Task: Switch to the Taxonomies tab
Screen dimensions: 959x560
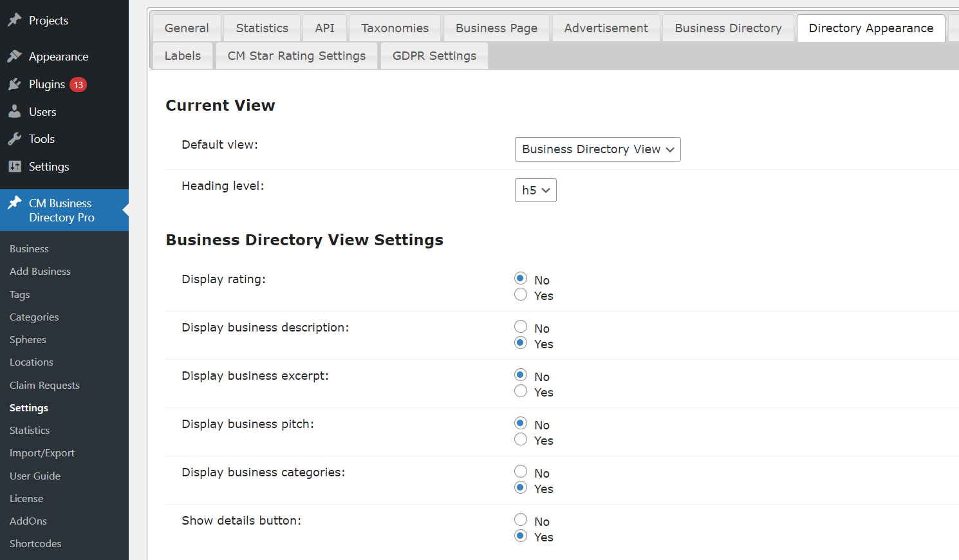Action: (x=395, y=28)
